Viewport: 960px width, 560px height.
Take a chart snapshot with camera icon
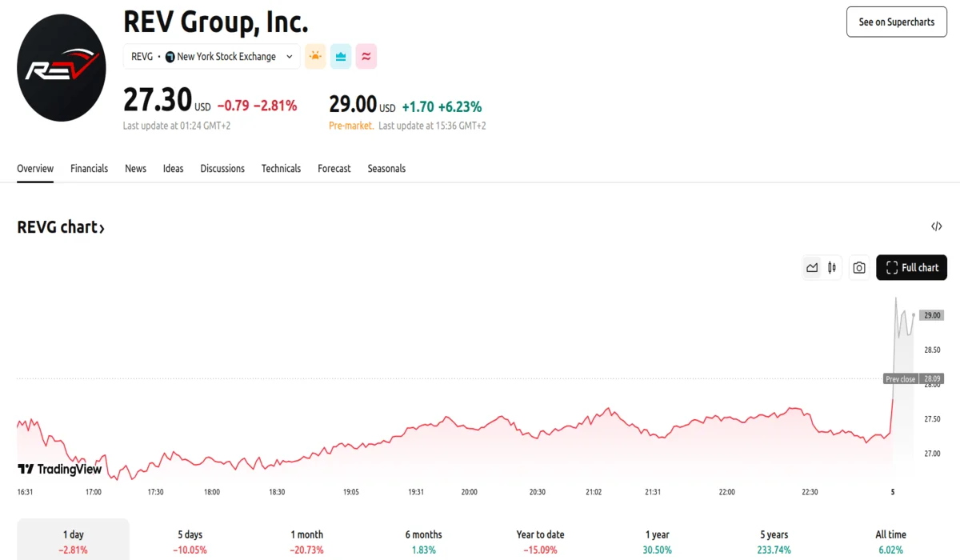click(858, 268)
